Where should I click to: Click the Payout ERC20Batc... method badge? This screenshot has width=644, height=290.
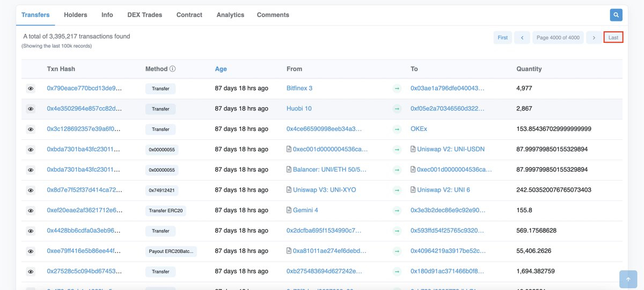(x=171, y=251)
